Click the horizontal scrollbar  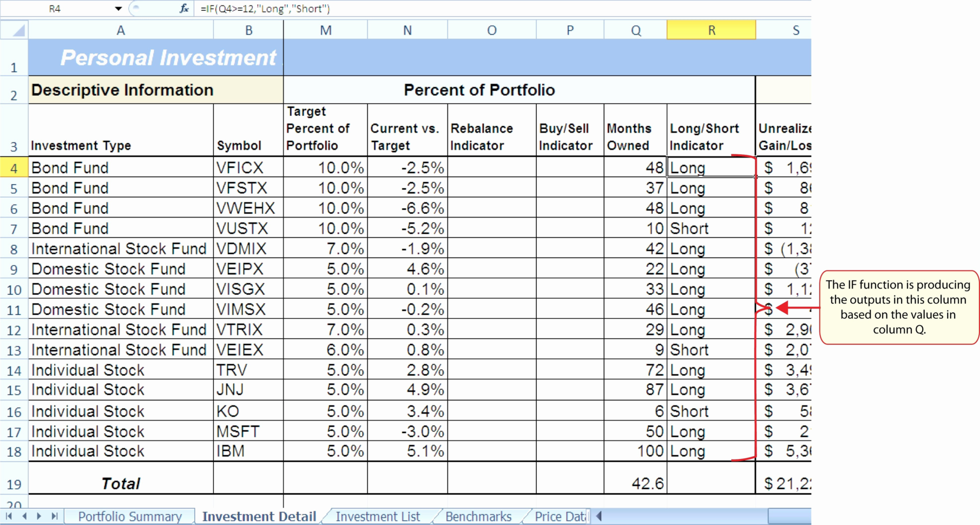click(x=703, y=516)
